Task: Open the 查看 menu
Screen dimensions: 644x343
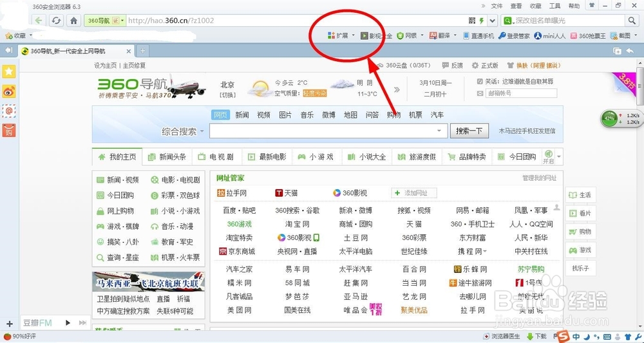Action: click(x=516, y=6)
